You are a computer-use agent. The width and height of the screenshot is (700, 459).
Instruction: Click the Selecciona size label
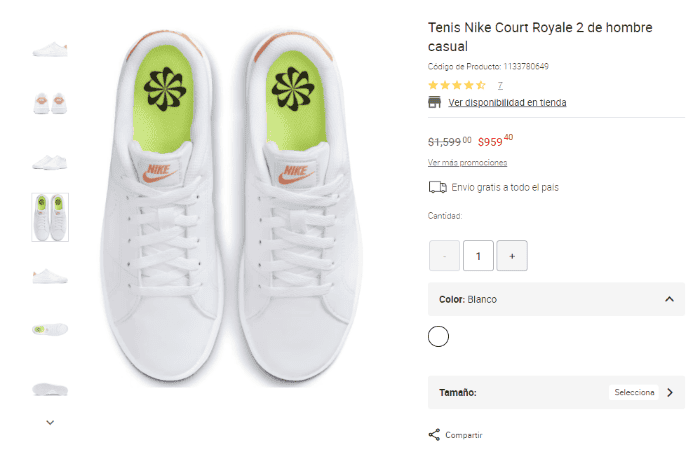tap(634, 392)
